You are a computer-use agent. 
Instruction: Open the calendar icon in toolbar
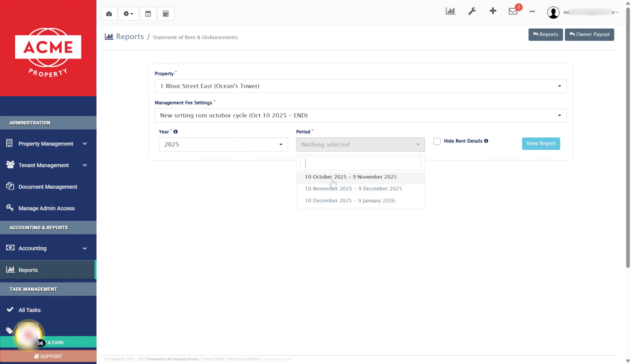tap(148, 14)
